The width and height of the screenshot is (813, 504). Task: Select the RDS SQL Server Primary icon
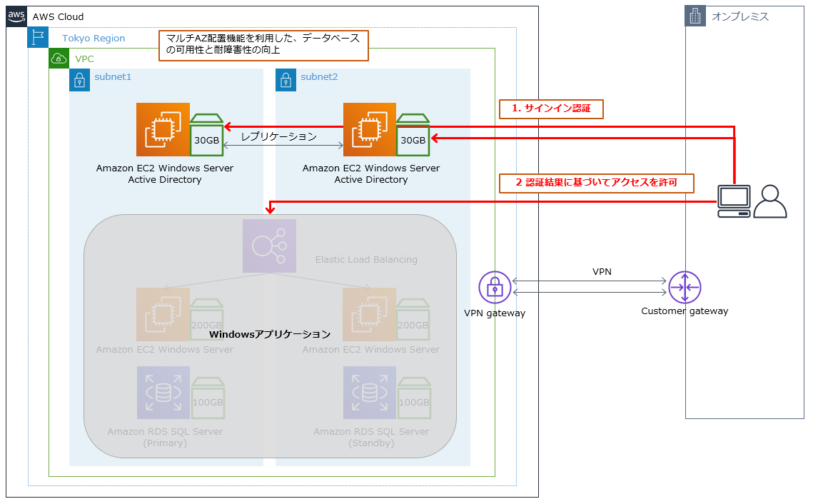pos(163,393)
